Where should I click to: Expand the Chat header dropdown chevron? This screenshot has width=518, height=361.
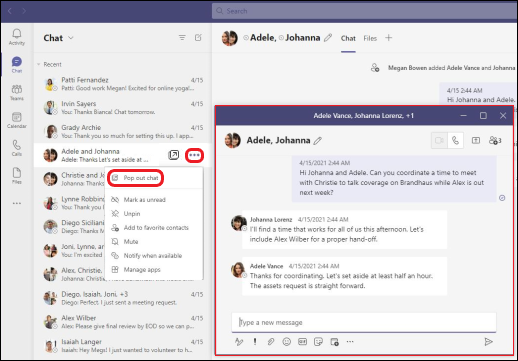pyautogui.click(x=71, y=38)
